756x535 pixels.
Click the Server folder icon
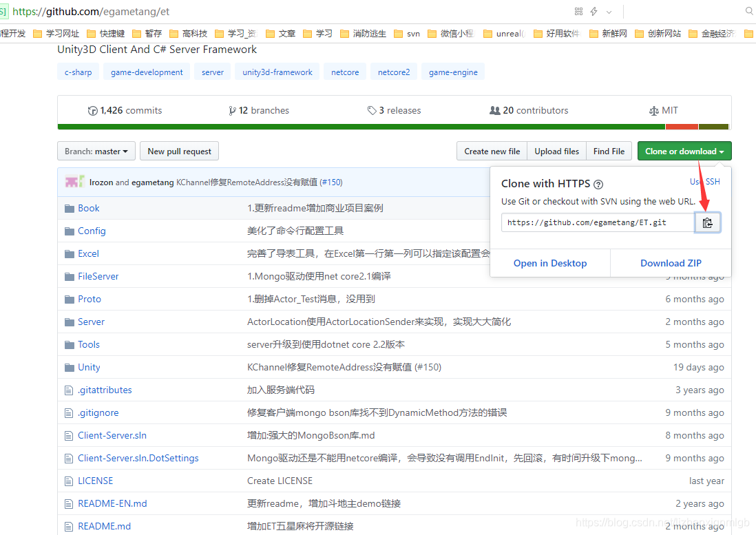(x=69, y=322)
